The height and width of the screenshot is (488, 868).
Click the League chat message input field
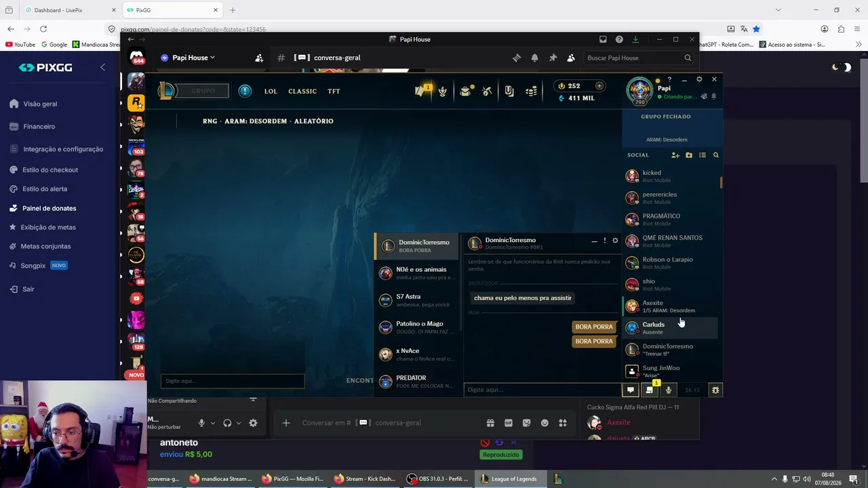(542, 390)
